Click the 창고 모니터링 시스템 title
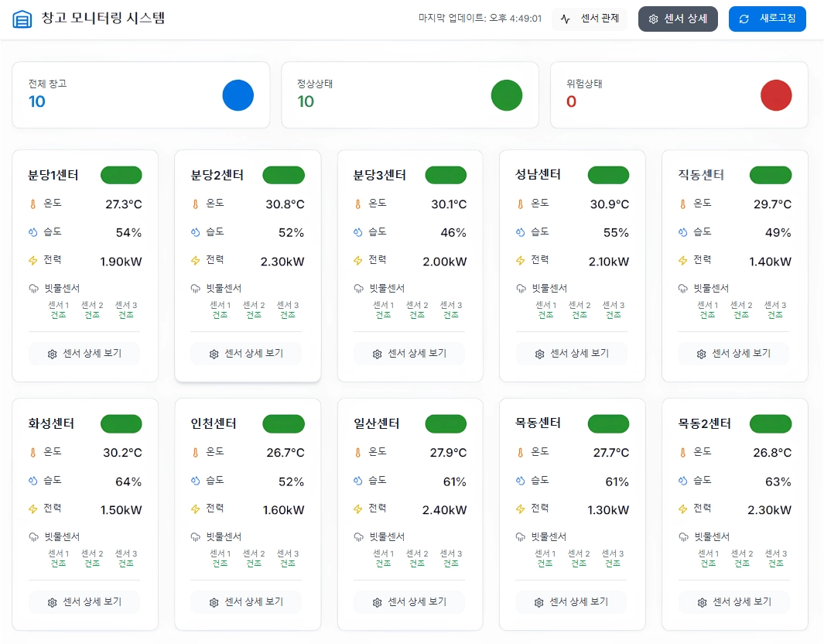Image resolution: width=824 pixels, height=644 pixels. click(103, 18)
